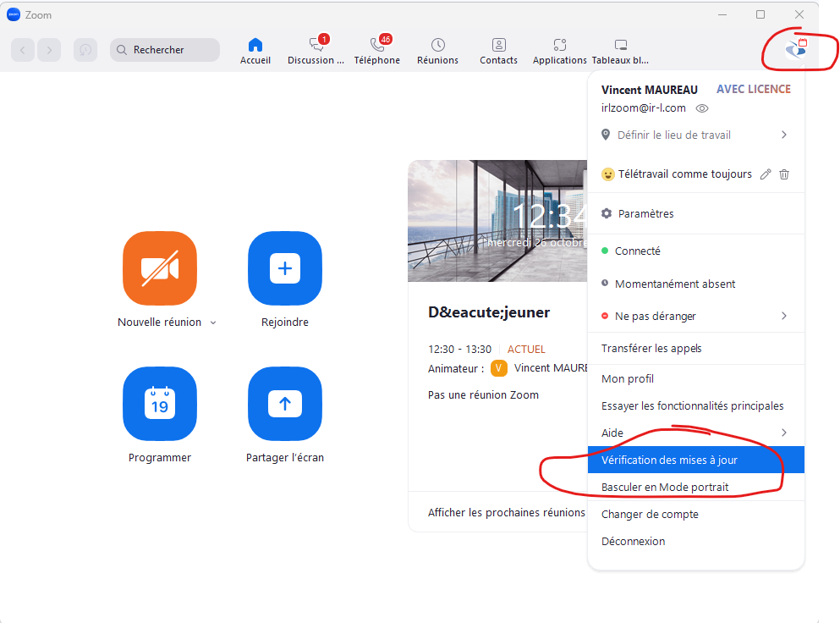Click the 12:30 - 13:30 time

[459, 350]
